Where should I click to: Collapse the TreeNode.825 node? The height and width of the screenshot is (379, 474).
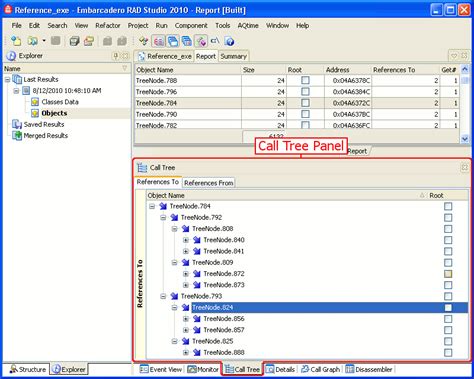[174, 341]
